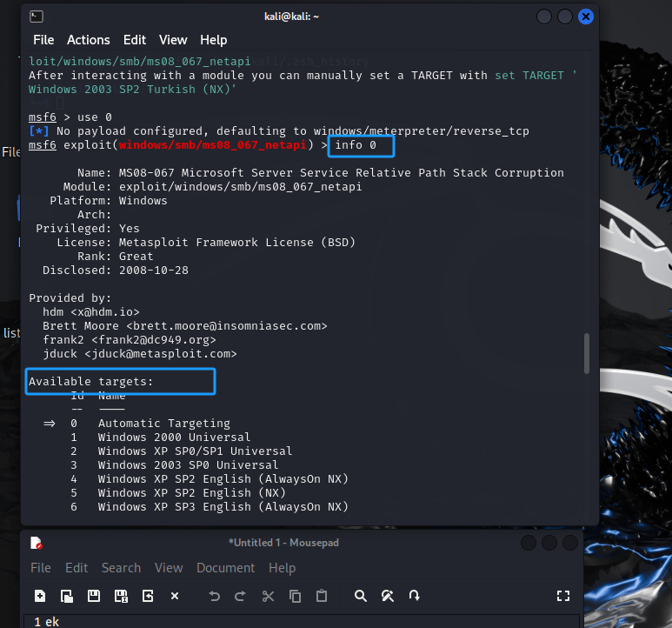Open Mousepad's Search menu
The height and width of the screenshot is (628, 672).
[x=121, y=568]
